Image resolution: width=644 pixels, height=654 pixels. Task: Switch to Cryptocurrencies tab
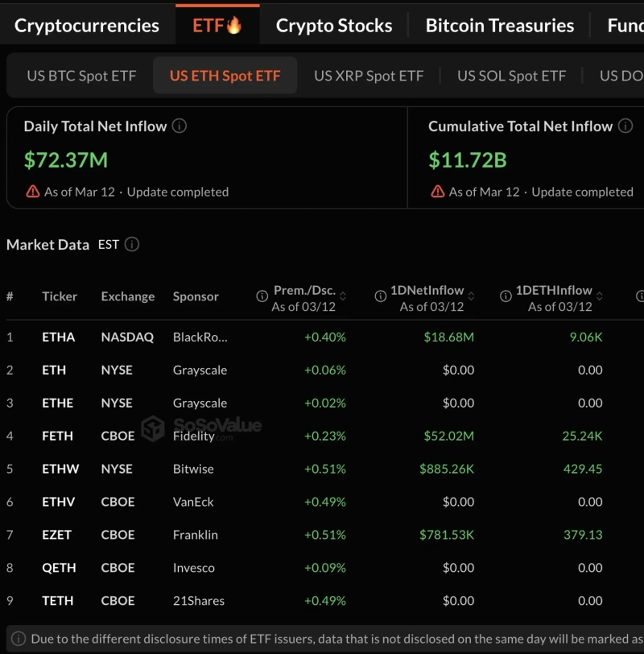tap(87, 26)
